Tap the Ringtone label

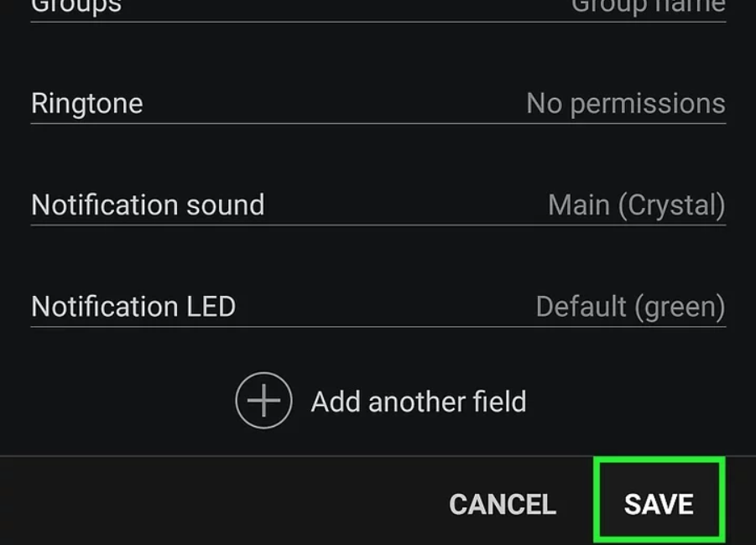[x=87, y=104]
